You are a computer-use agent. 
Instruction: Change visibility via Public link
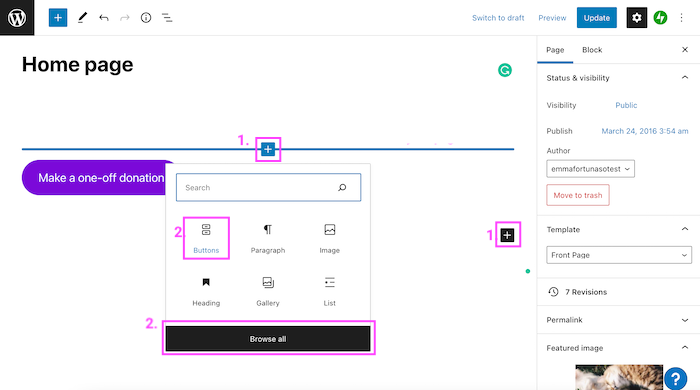(626, 105)
